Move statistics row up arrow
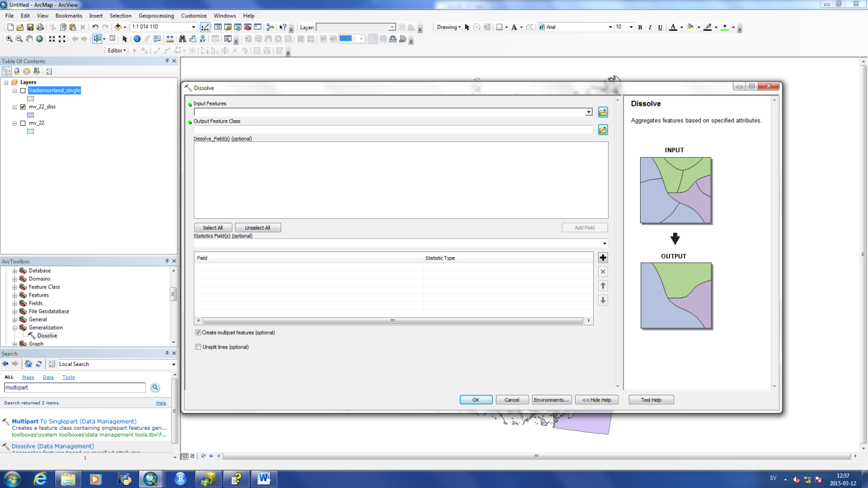This screenshot has width=868, height=488. tap(603, 286)
